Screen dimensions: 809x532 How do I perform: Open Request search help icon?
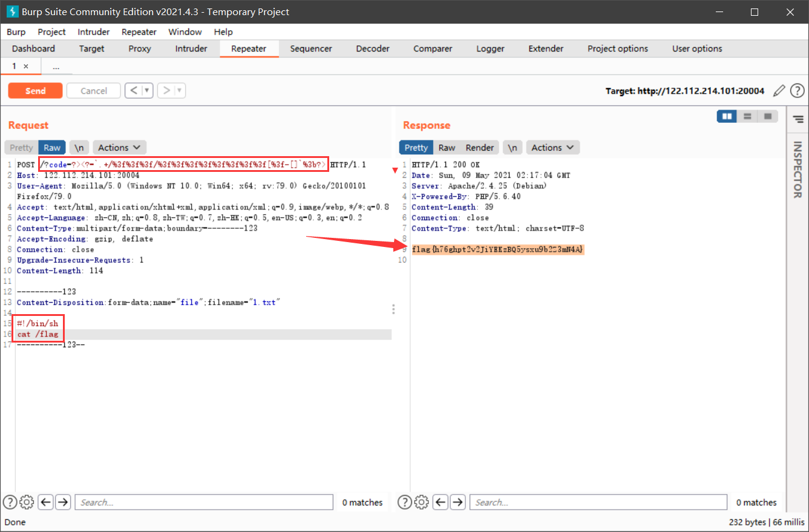(10, 502)
